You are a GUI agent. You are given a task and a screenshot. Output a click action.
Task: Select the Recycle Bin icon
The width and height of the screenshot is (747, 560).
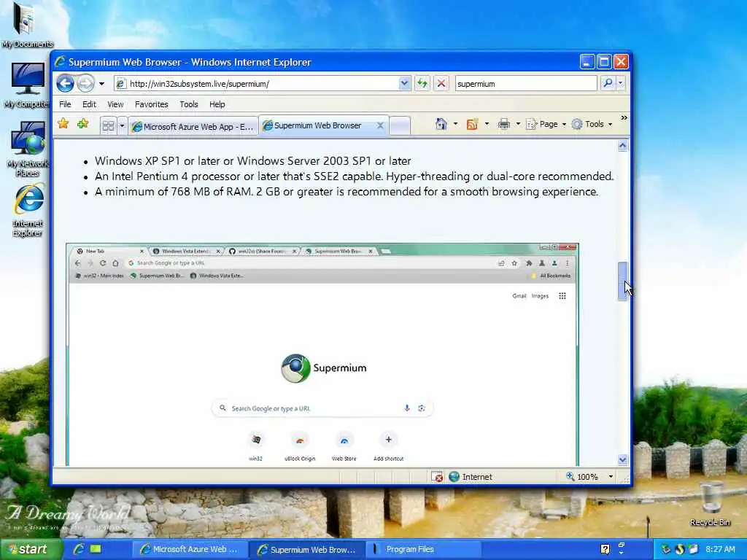tap(710, 503)
